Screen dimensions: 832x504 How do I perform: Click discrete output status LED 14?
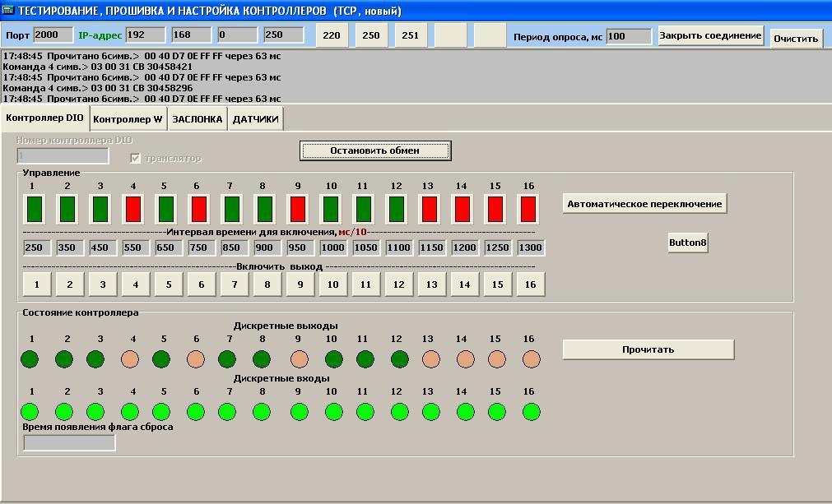coord(465,359)
